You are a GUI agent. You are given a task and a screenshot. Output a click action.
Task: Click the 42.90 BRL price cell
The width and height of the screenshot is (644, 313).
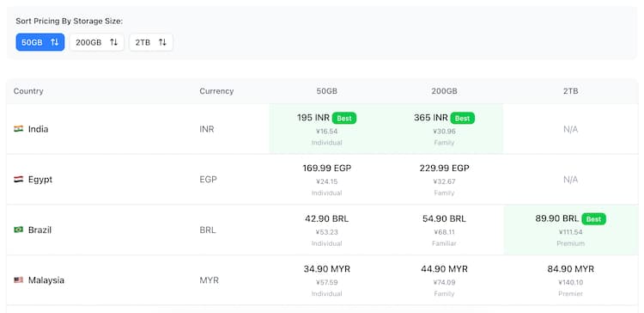(x=327, y=230)
